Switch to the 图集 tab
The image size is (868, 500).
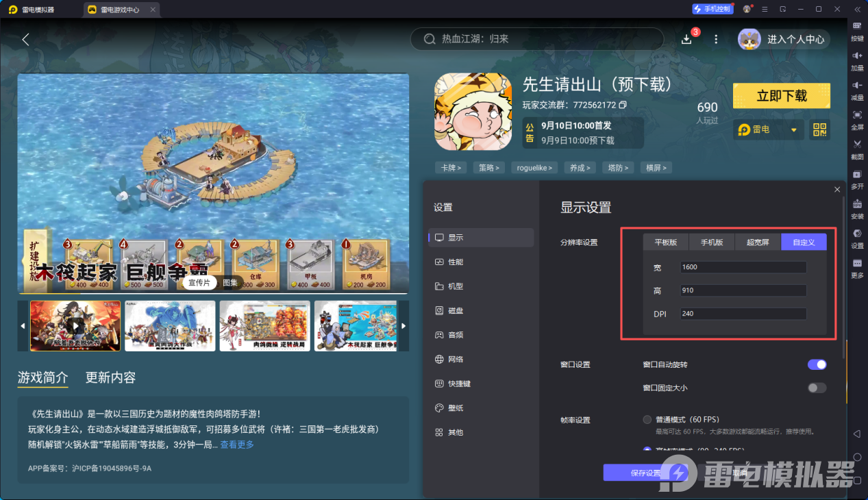coord(231,282)
